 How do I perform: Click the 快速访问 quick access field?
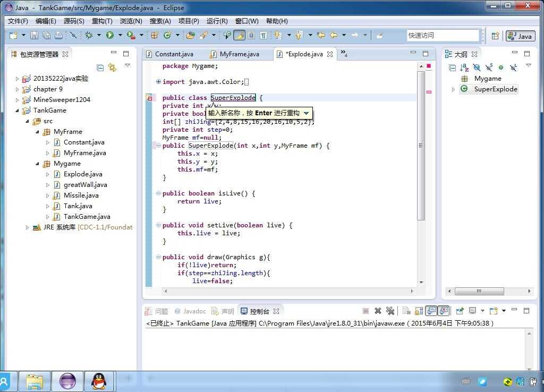pyautogui.click(x=443, y=36)
